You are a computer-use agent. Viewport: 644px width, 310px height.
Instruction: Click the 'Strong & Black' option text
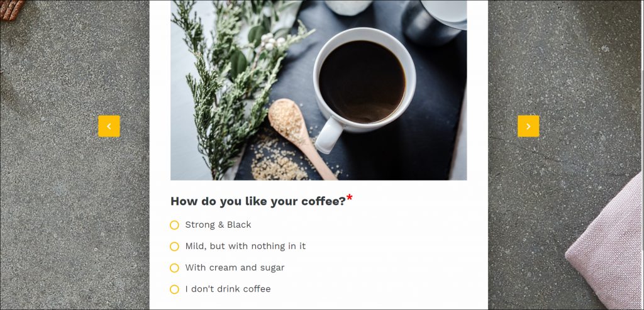point(218,224)
